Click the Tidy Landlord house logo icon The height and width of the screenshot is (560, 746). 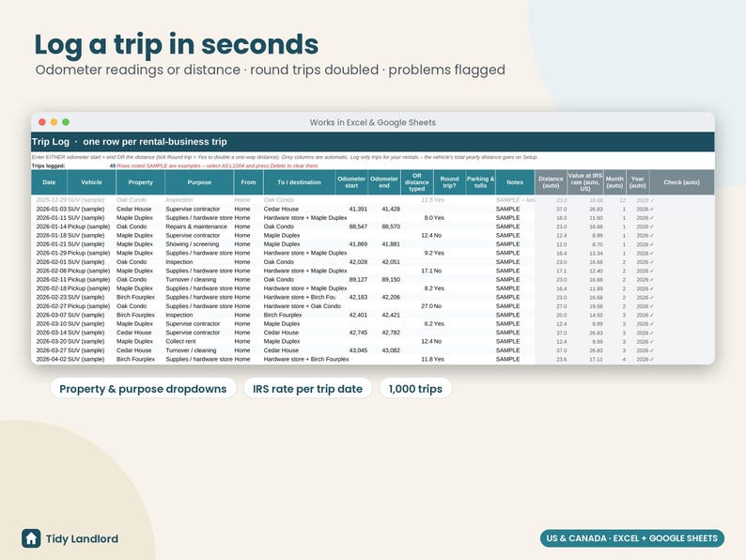tap(31, 538)
